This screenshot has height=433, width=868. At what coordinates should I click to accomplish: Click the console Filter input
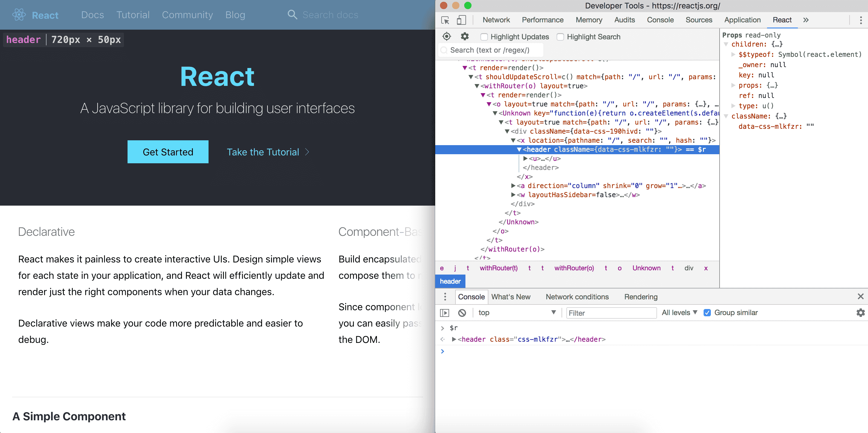click(x=611, y=313)
